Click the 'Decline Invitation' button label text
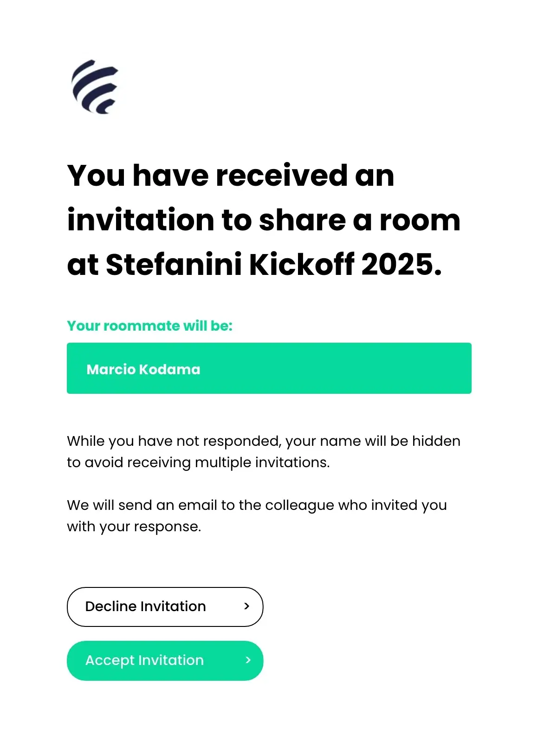Screen dimensions: 557x756 [x=145, y=606]
